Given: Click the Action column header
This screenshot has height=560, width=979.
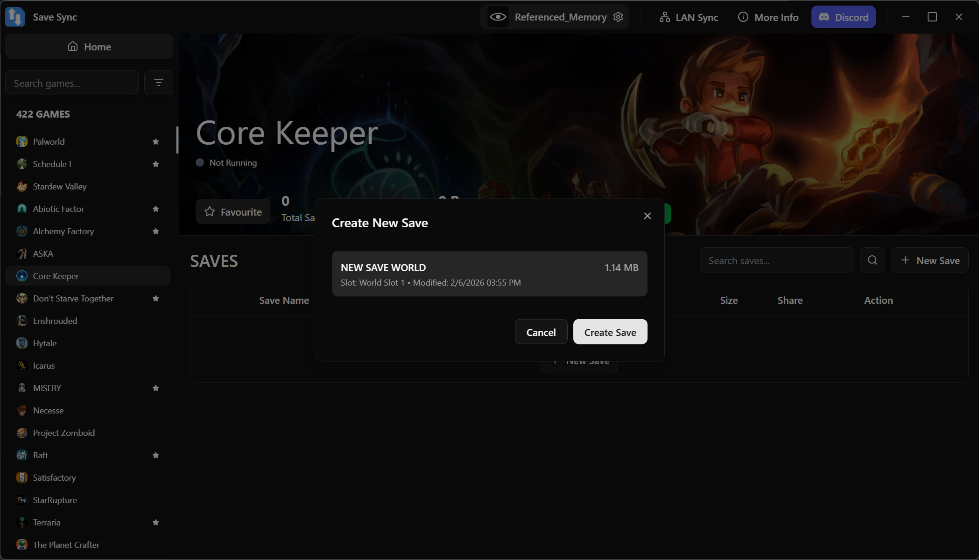Looking at the screenshot, I should point(878,300).
